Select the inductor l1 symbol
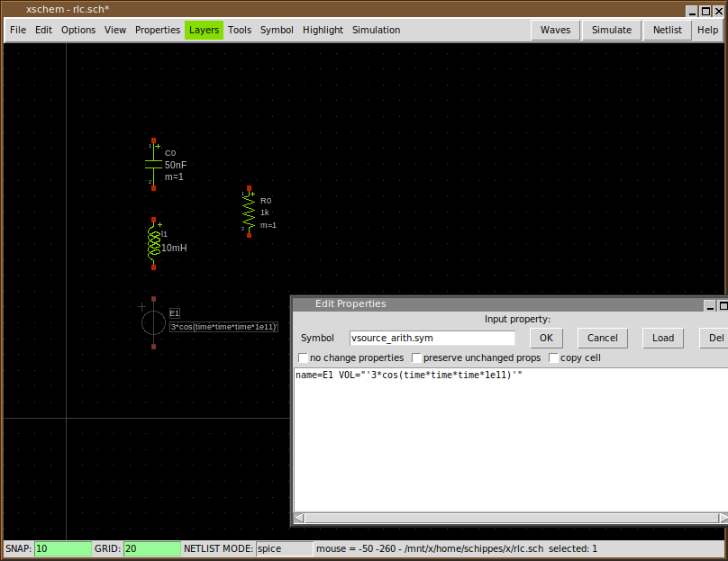The height and width of the screenshot is (561, 728). [153, 242]
